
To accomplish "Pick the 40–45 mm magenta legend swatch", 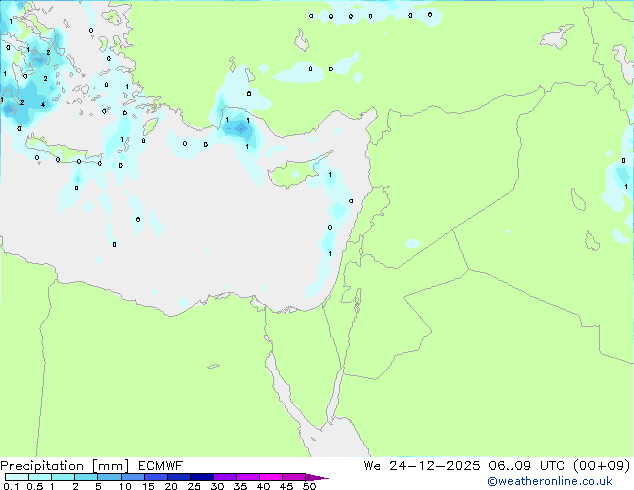I will pos(271,477).
